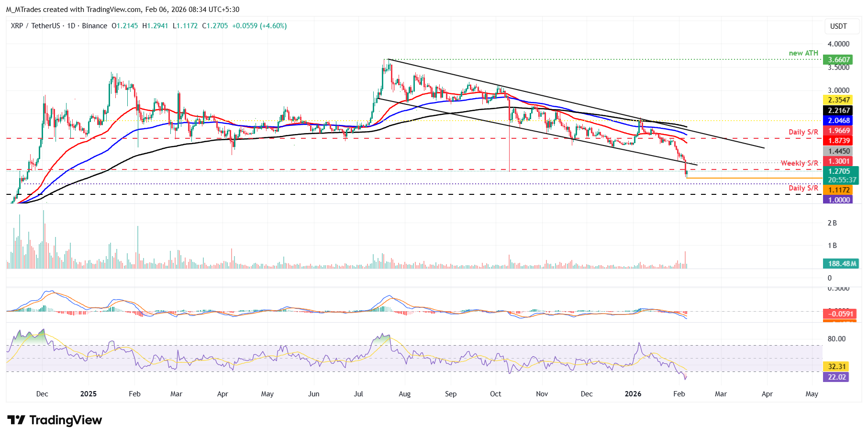Click the new ATH text annotation
The width and height of the screenshot is (868, 438).
coord(803,53)
